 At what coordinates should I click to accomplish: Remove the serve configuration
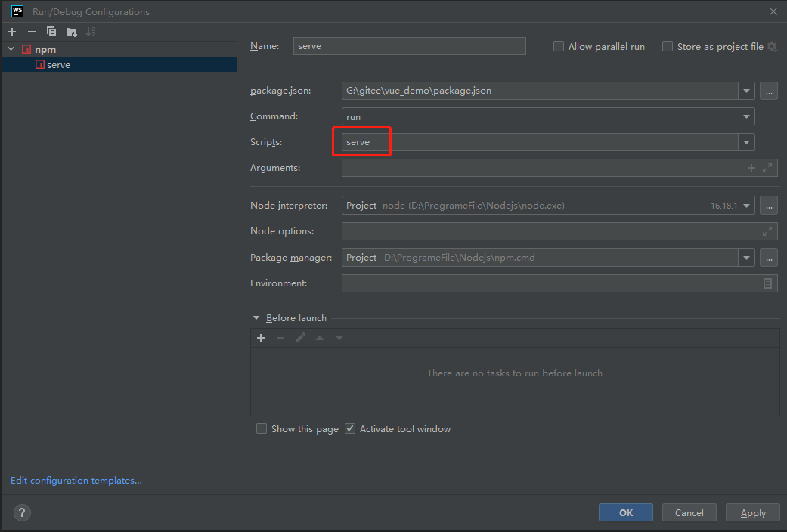pos(30,31)
